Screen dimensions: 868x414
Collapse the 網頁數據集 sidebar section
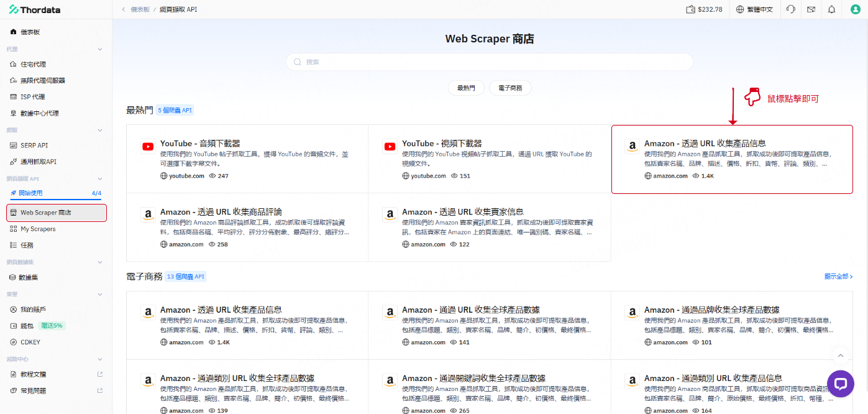(100, 262)
